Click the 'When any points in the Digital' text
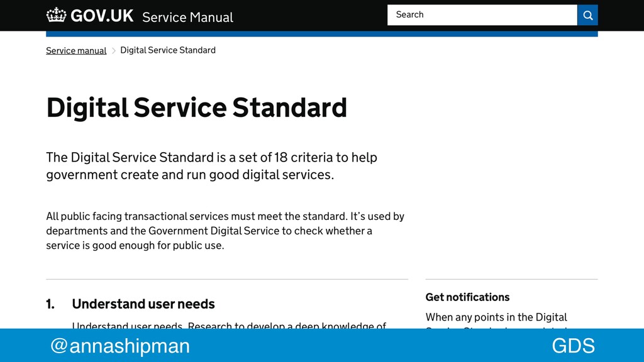This screenshot has width=644, height=362. point(496,317)
